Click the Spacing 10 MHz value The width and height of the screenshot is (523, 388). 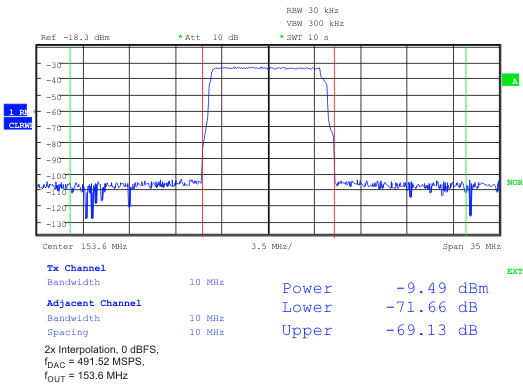click(207, 332)
